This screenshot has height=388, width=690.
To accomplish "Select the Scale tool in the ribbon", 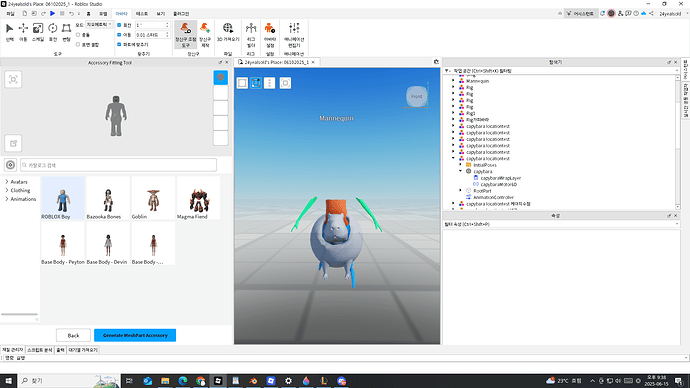I will point(38,32).
